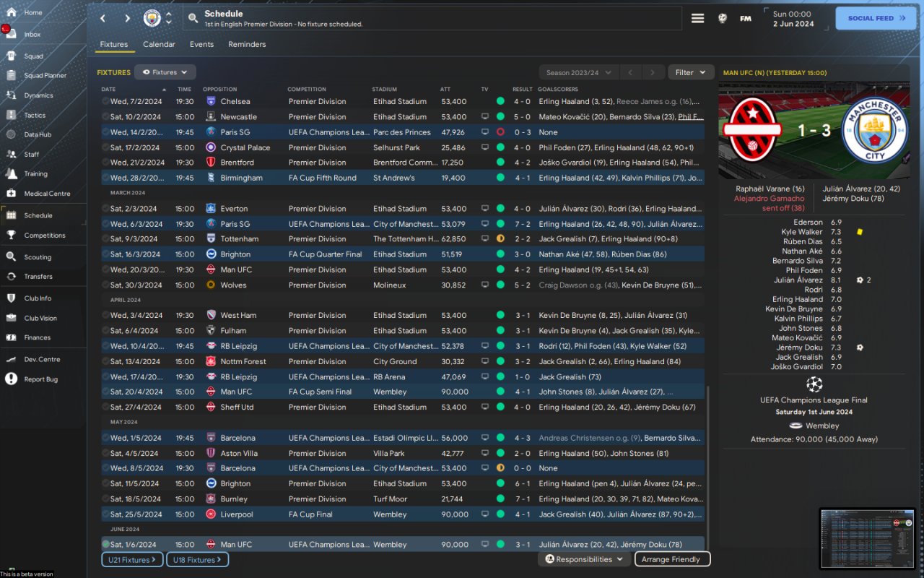924x578 pixels.
Task: Tick the selection circle on the Everton row
Action: click(x=105, y=209)
